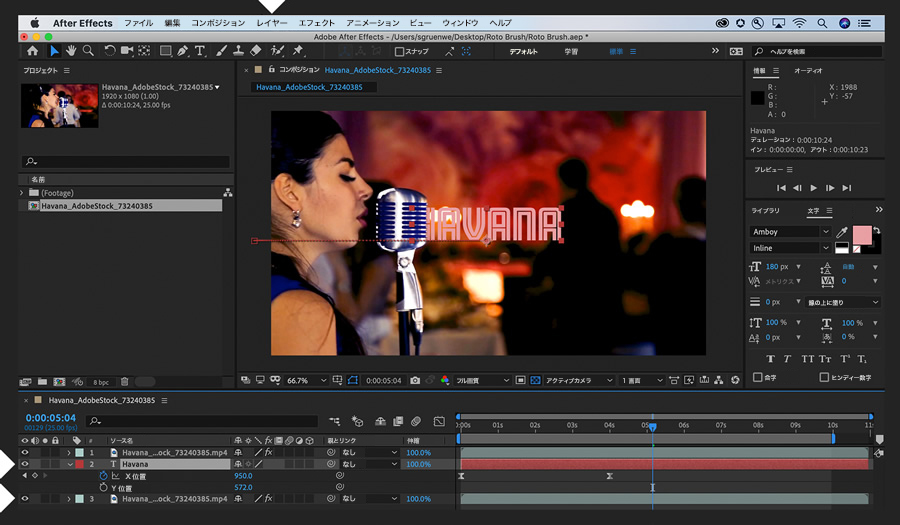900x525 pixels.
Task: Expand the (Footage) folder
Action: 22,193
